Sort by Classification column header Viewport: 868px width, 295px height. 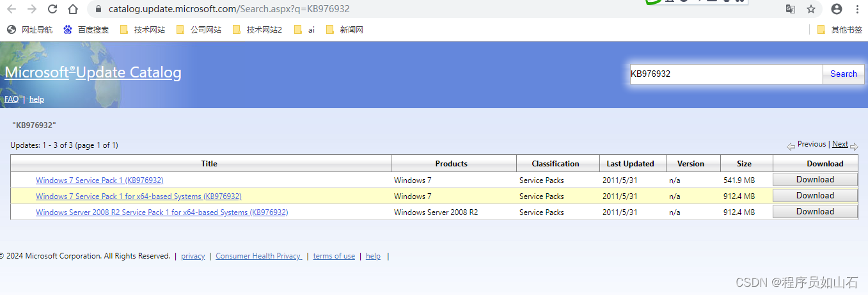[x=555, y=164]
